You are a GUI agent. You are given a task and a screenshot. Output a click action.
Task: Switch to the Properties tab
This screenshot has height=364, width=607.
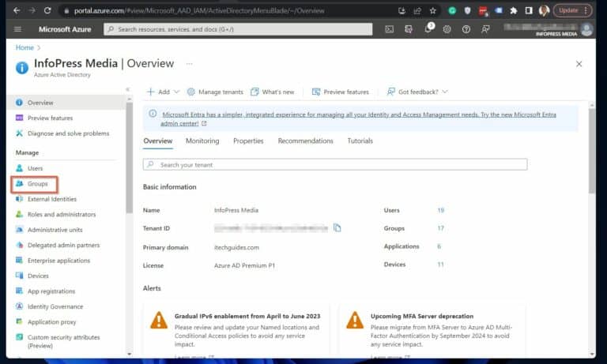pyautogui.click(x=248, y=141)
